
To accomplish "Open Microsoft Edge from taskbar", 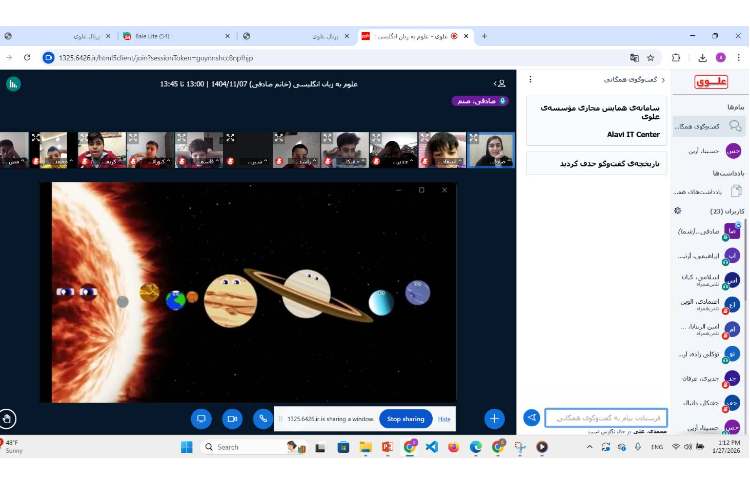I will tap(475, 447).
